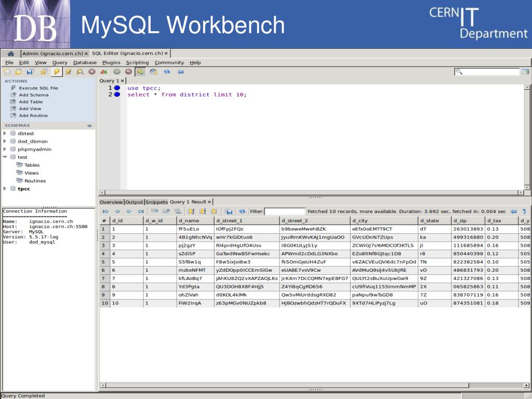532x399 pixels.
Task: Click the Add Routine action
Action: (33, 116)
